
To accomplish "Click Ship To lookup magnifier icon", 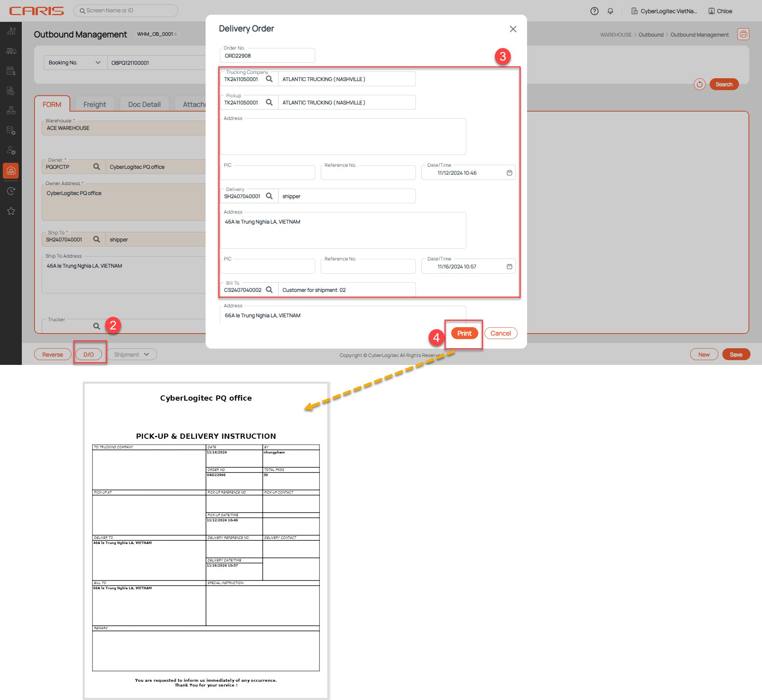I will (96, 239).
